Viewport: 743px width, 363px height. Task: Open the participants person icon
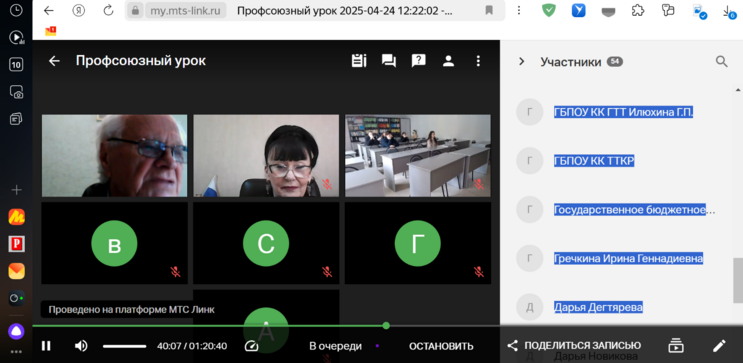[448, 61]
